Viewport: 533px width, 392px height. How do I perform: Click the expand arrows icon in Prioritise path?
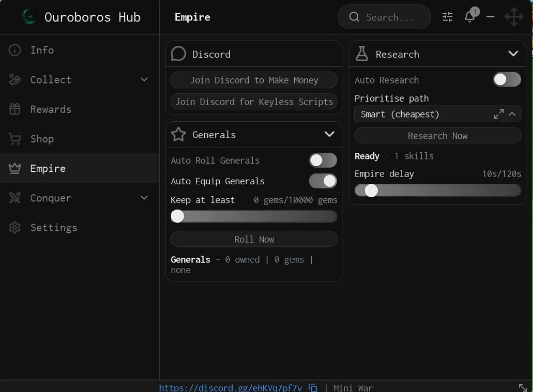click(x=499, y=114)
